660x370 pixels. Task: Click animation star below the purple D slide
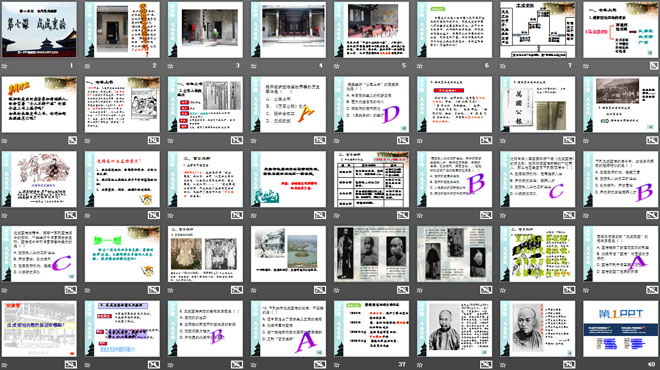pos(337,140)
